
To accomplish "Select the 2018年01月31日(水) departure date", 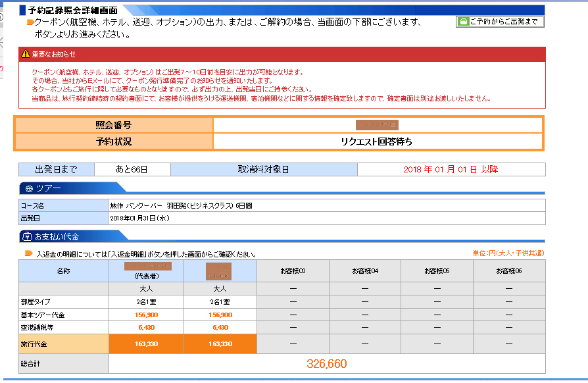I will (139, 218).
